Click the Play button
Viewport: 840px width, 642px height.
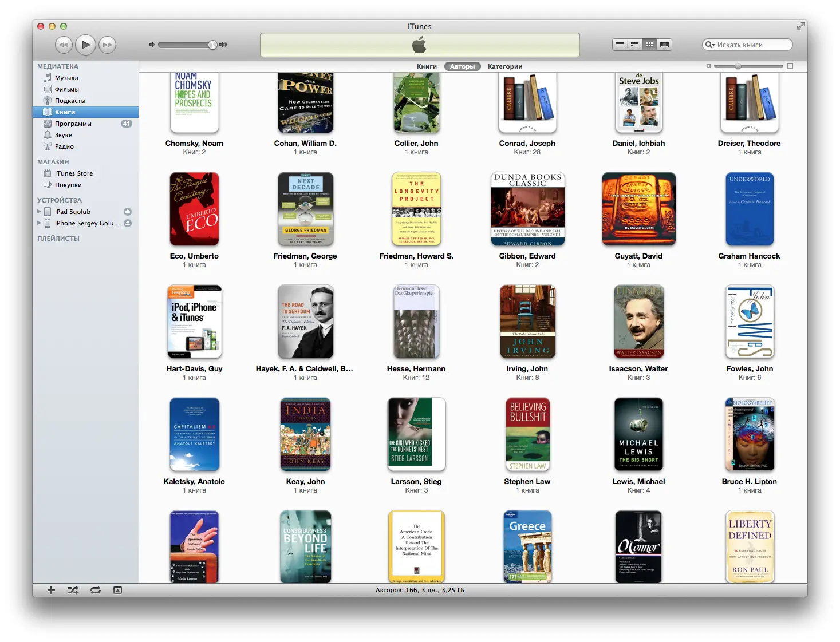click(x=85, y=44)
